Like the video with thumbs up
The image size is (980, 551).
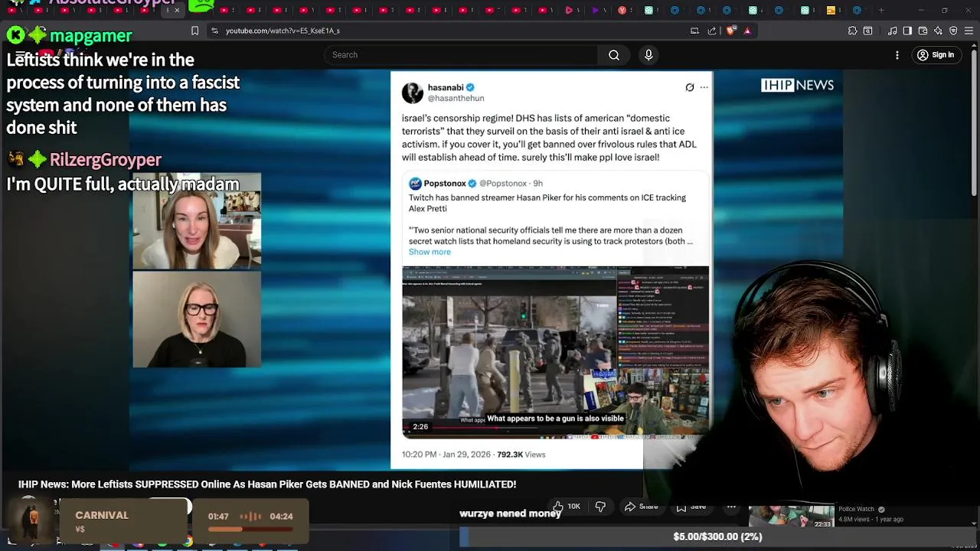click(x=566, y=507)
